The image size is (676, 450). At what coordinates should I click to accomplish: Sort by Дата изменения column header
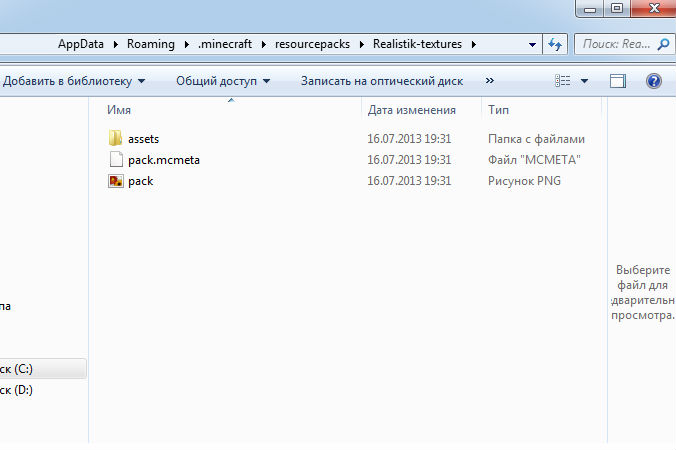(411, 110)
